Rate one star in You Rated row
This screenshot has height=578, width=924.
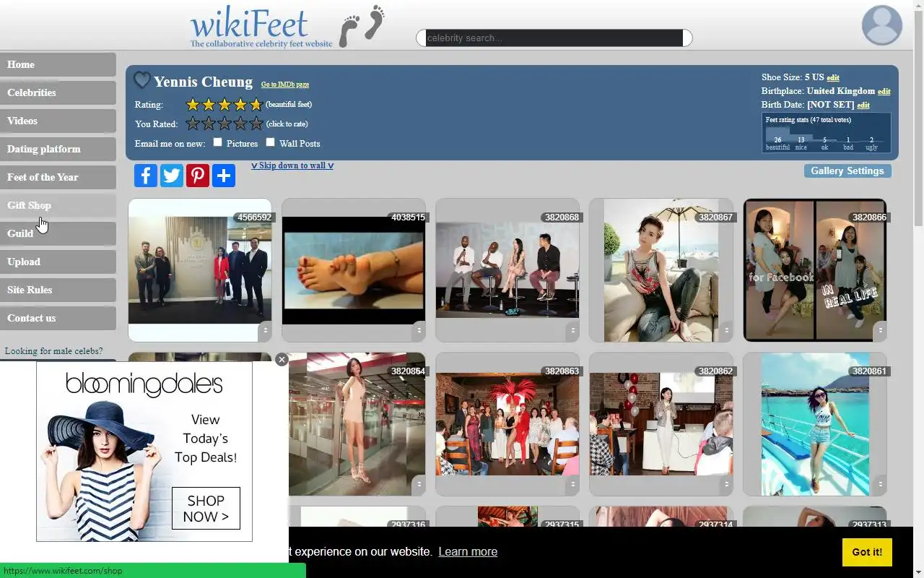click(x=193, y=124)
